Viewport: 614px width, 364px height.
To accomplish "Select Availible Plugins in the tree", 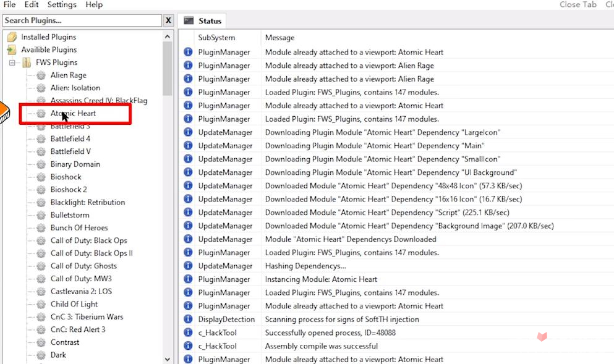I will point(49,49).
